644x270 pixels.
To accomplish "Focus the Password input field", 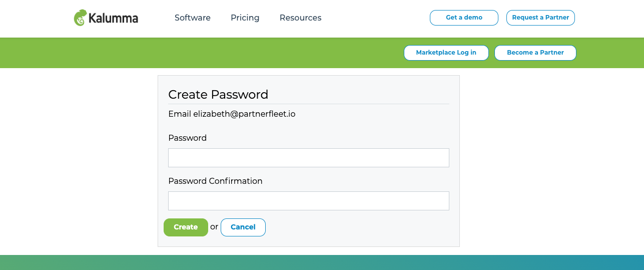I will 309,158.
